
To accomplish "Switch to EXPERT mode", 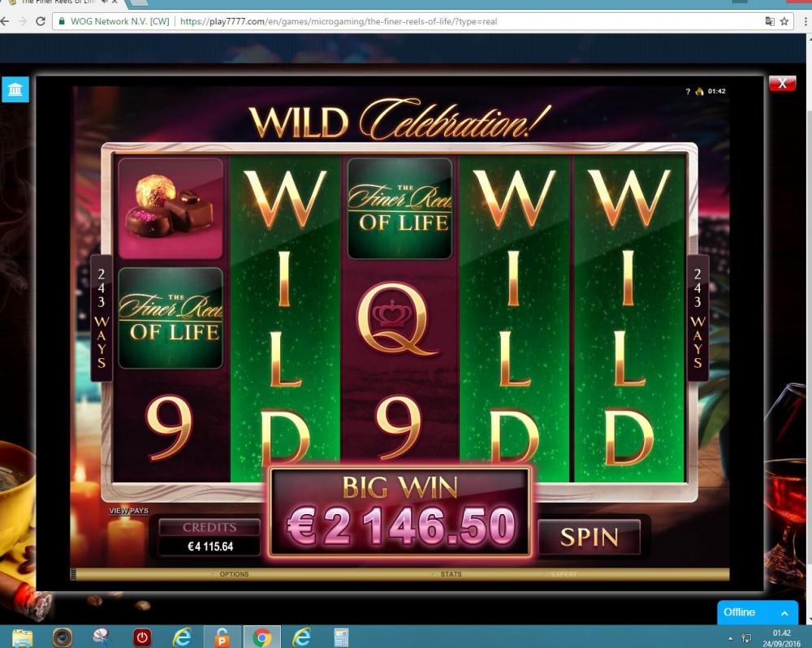I will (564, 574).
